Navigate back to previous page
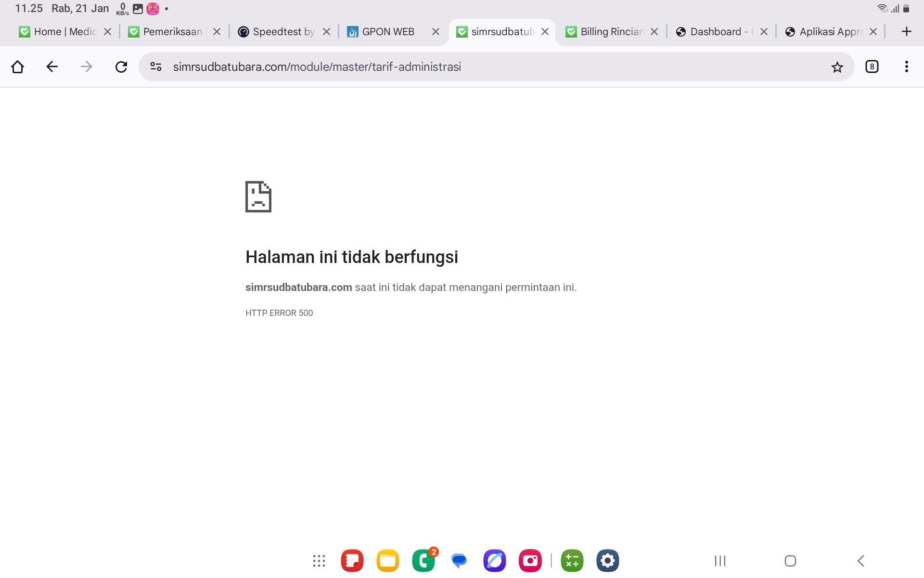This screenshot has width=924, height=578. click(x=52, y=66)
